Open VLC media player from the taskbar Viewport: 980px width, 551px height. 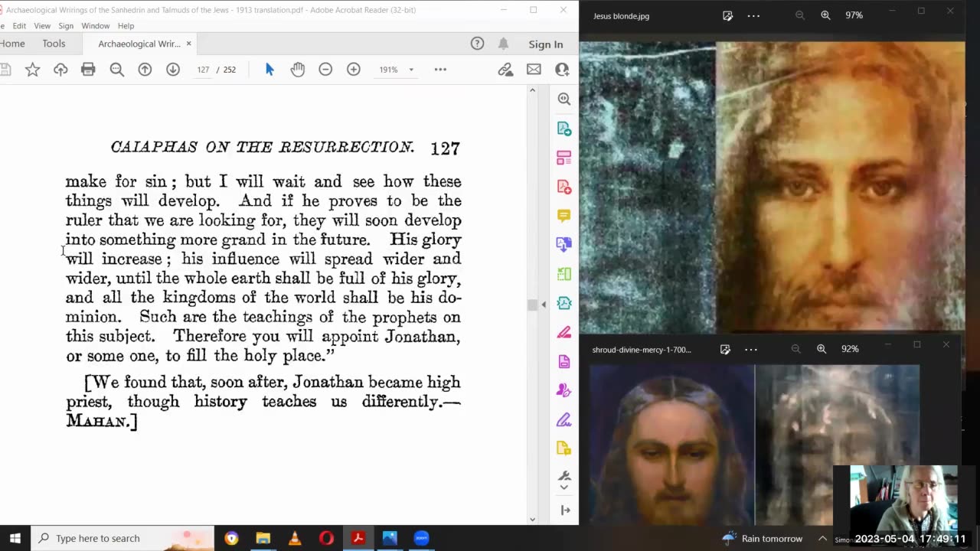pyautogui.click(x=295, y=538)
